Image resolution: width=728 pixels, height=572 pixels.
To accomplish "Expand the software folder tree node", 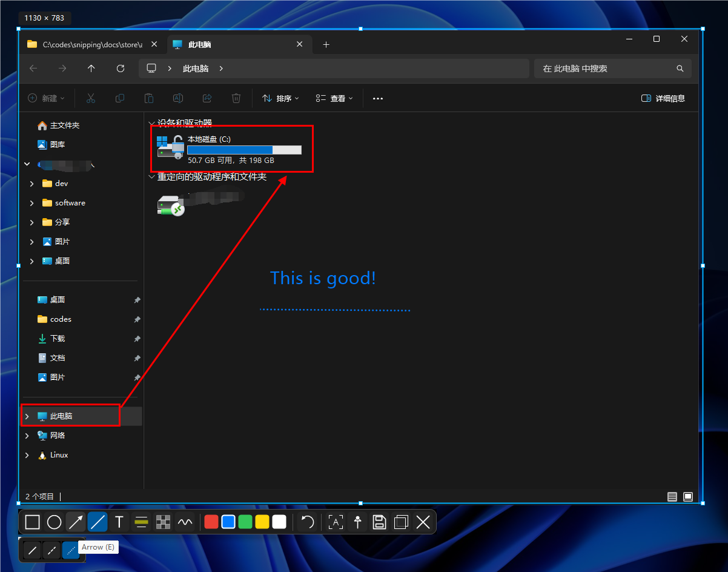I will click(x=32, y=203).
